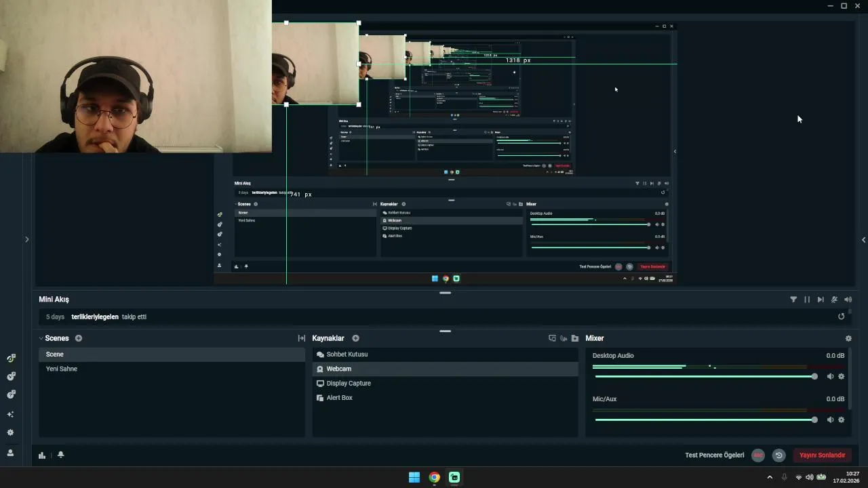The height and width of the screenshot is (488, 868).
Task: Open the scene transitions icon
Action: click(x=302, y=338)
